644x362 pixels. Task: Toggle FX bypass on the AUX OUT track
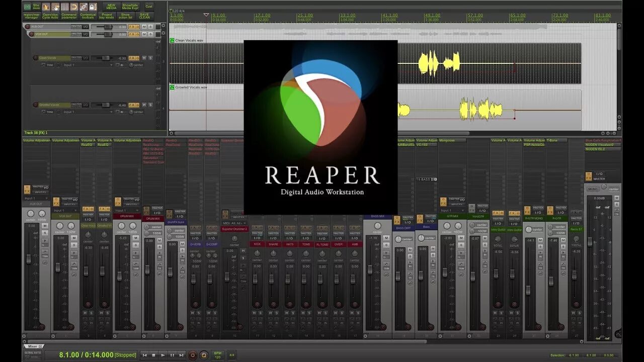137,27
